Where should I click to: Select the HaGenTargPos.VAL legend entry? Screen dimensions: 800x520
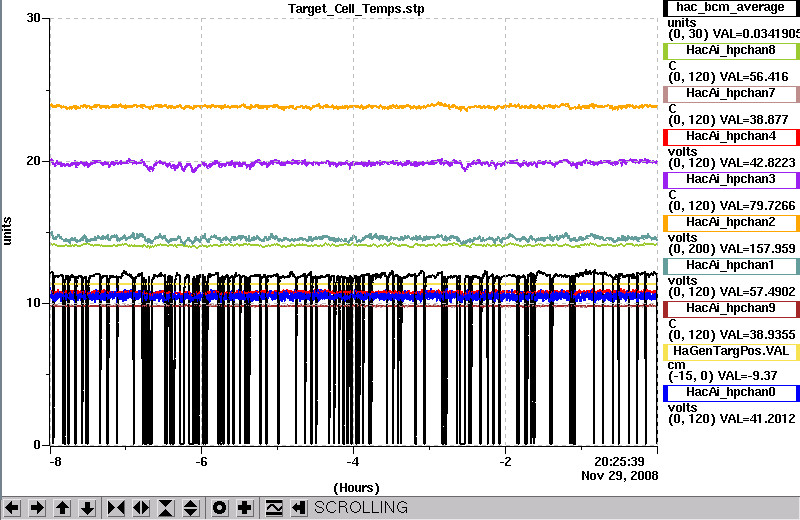[x=731, y=352]
